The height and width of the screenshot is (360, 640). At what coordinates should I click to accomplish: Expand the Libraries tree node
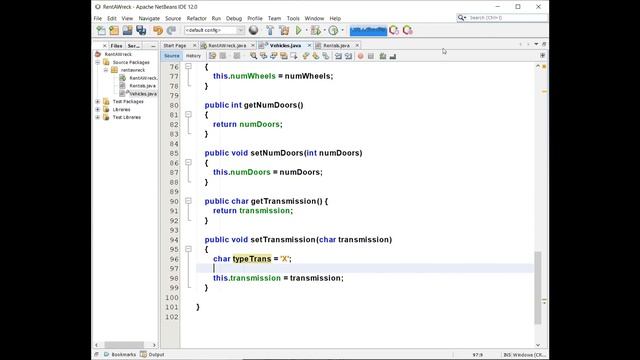coord(98,109)
